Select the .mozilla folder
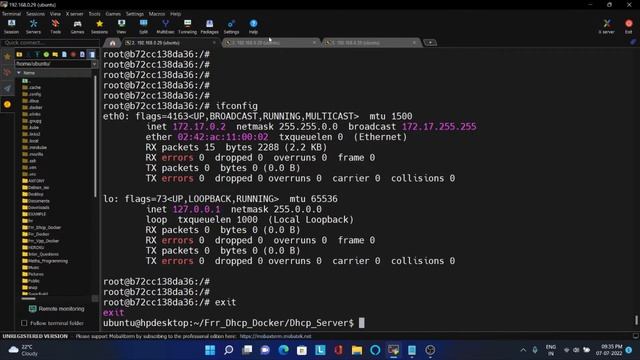The width and height of the screenshot is (640, 360). (x=33, y=154)
